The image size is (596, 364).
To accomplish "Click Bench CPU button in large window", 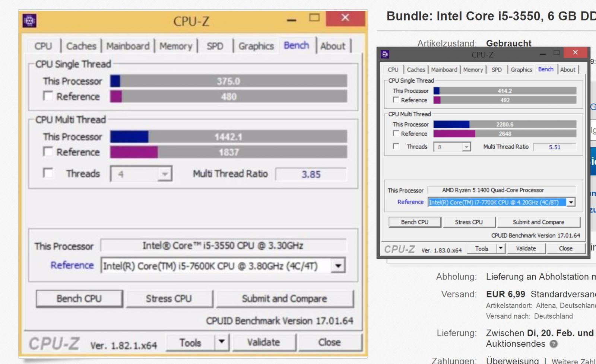I will coord(79,298).
